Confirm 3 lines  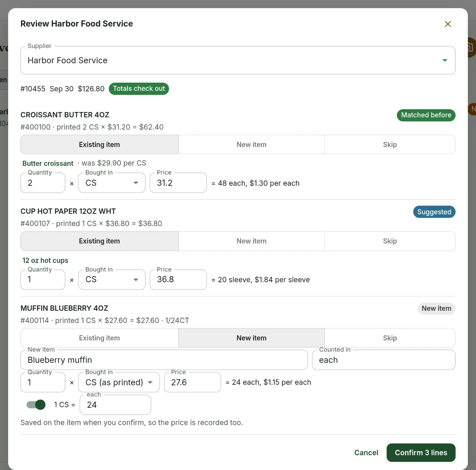click(x=421, y=452)
